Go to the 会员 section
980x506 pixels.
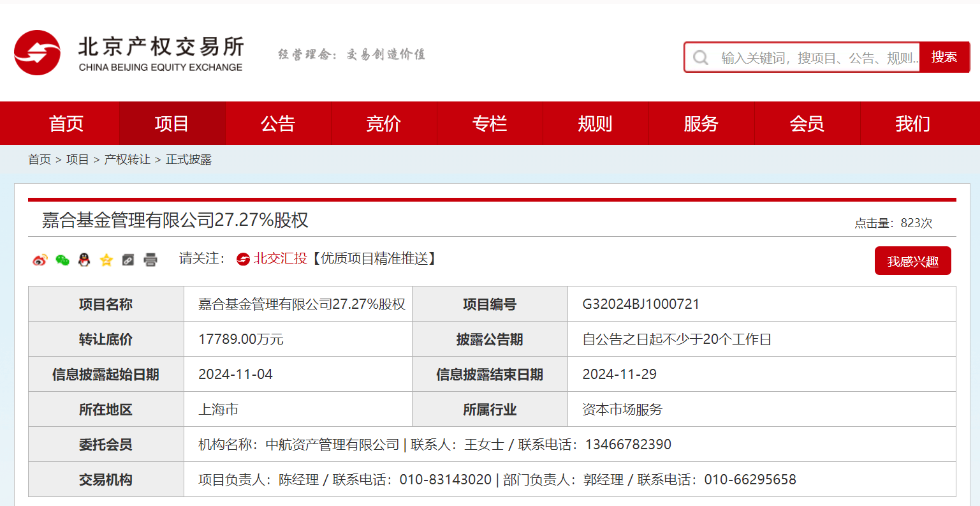[x=807, y=123]
